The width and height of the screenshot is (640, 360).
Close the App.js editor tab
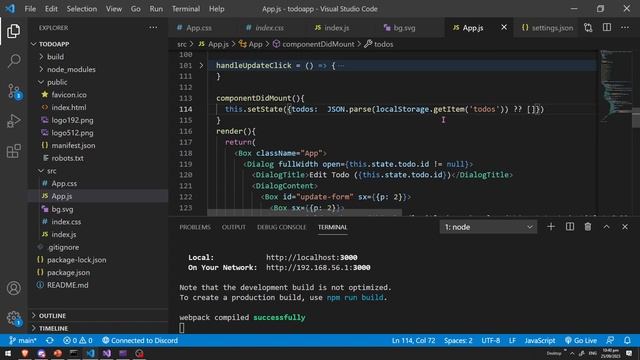point(504,27)
